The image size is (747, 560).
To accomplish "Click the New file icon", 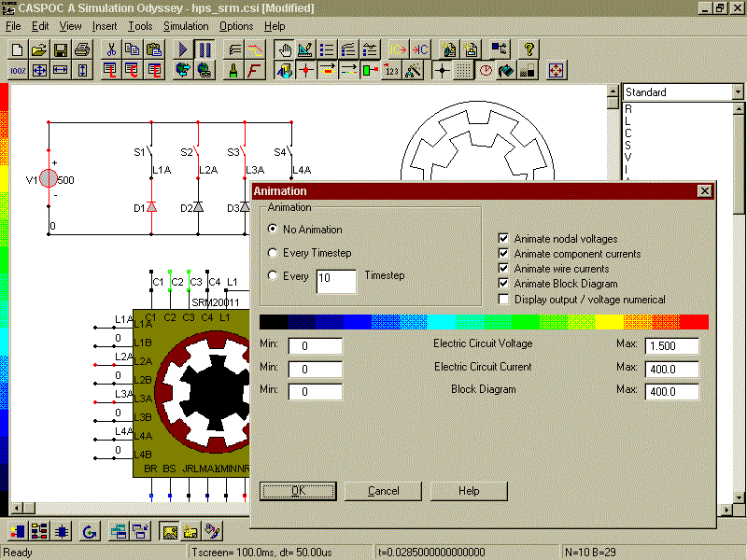I will [18, 49].
